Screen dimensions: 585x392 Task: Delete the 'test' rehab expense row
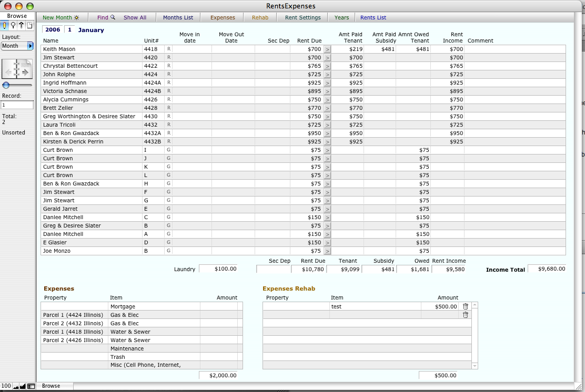[x=465, y=306]
